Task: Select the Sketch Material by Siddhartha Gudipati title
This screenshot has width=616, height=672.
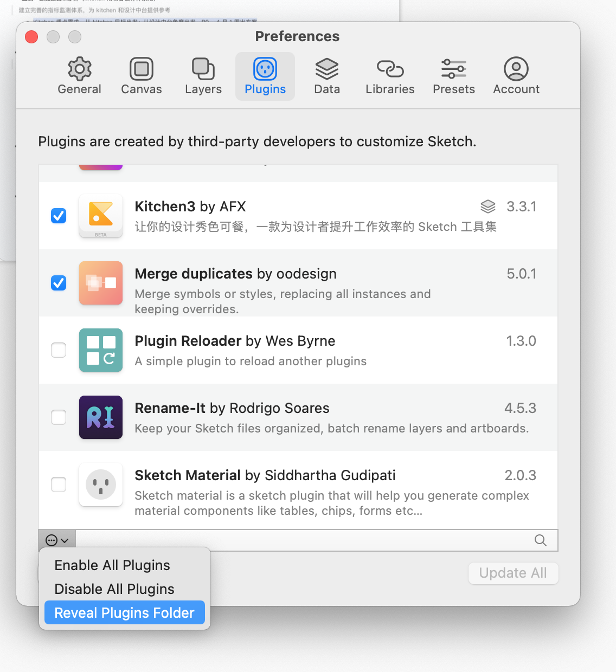Action: coord(265,475)
